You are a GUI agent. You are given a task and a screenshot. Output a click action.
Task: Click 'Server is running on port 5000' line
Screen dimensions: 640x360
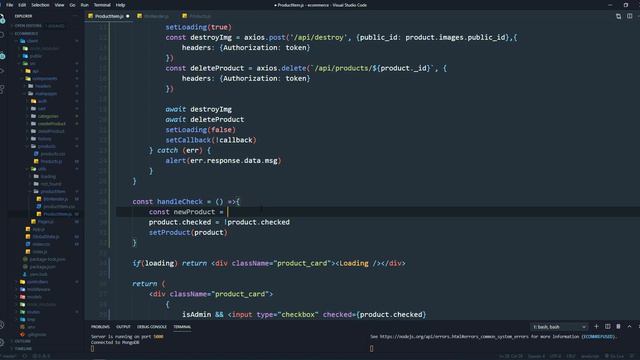(127, 337)
